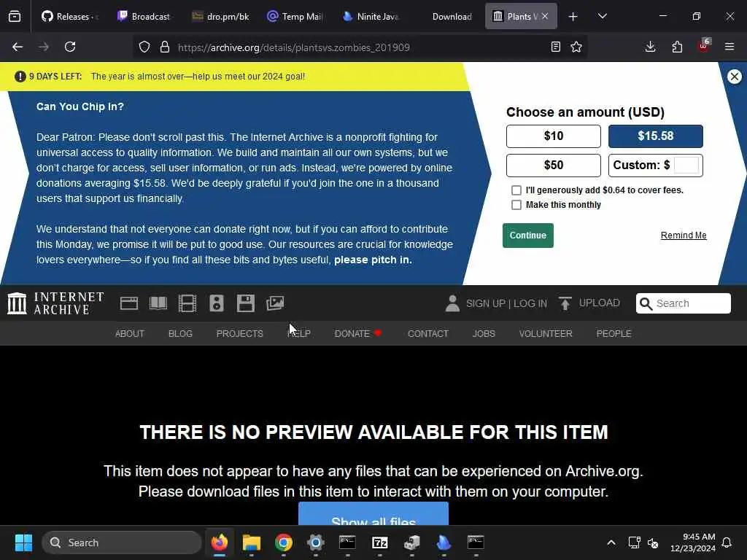This screenshot has height=560, width=747.
Task: Check Make this monthly checkbox
Action: coord(516,205)
